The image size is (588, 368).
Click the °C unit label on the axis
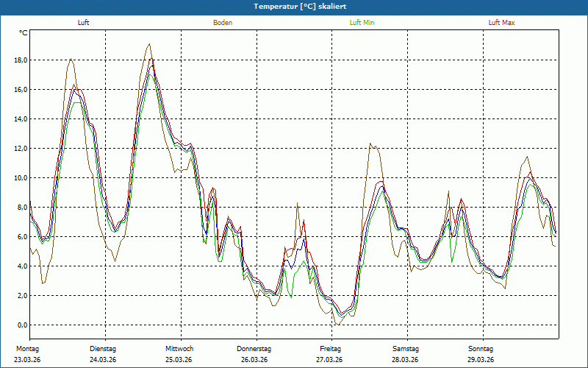(23, 33)
